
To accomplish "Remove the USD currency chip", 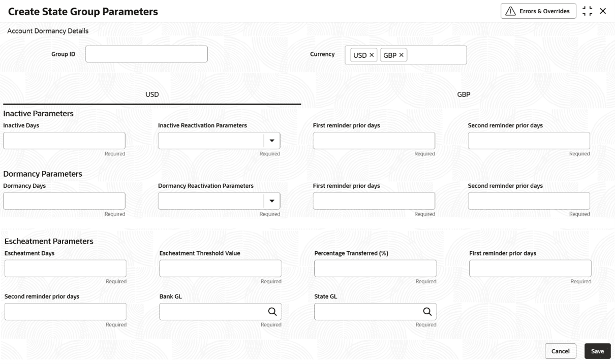I will [372, 55].
